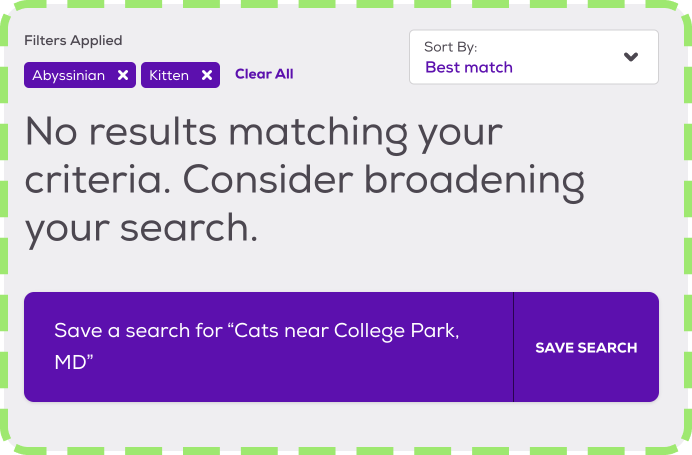Screen dimensions: 692x455
Task: Click the word "matching" in the heading
Action: tap(318, 134)
